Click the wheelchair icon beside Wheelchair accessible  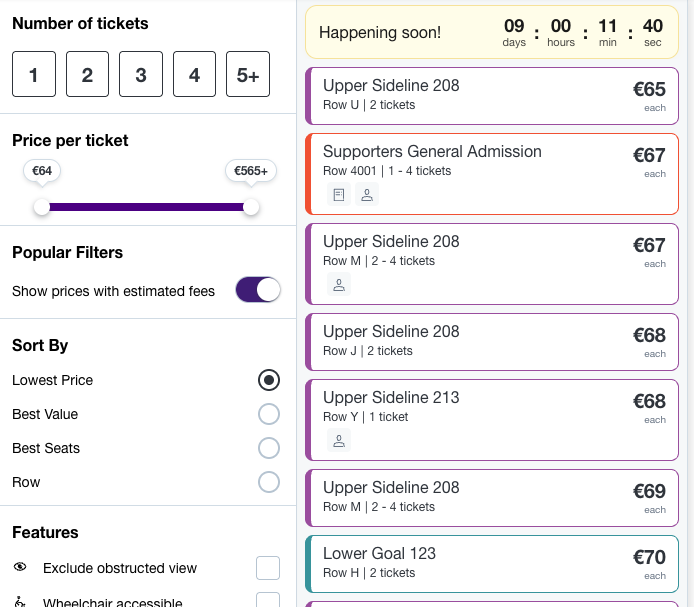pyautogui.click(x=20, y=602)
